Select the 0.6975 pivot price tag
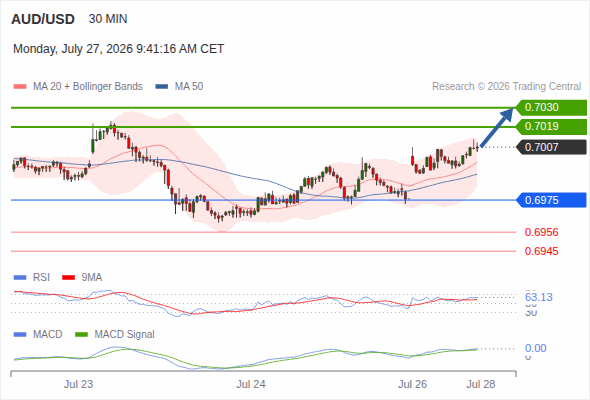The image size is (590, 400). (551, 200)
